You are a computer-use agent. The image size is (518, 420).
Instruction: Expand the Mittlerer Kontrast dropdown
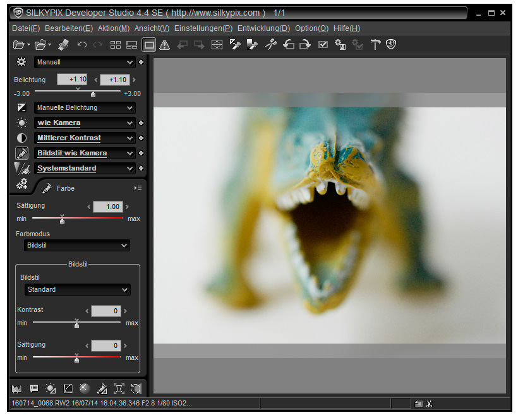tap(84, 138)
